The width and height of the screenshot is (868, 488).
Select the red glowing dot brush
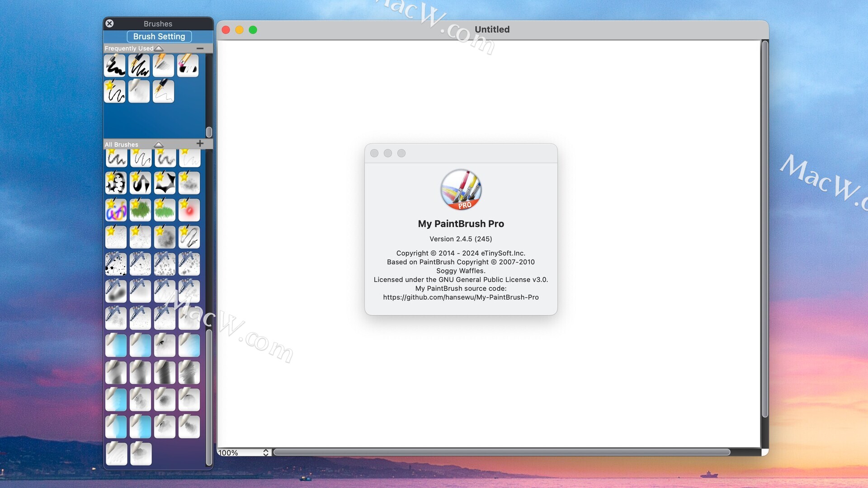coord(189,210)
